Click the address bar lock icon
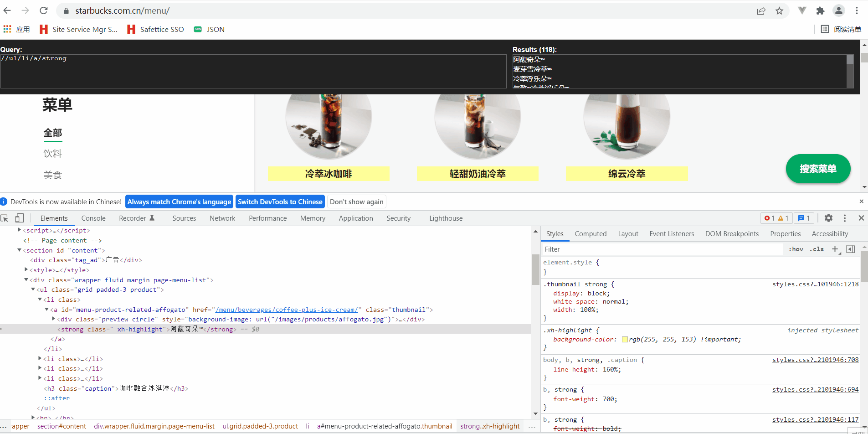This screenshot has width=868, height=434. [66, 11]
